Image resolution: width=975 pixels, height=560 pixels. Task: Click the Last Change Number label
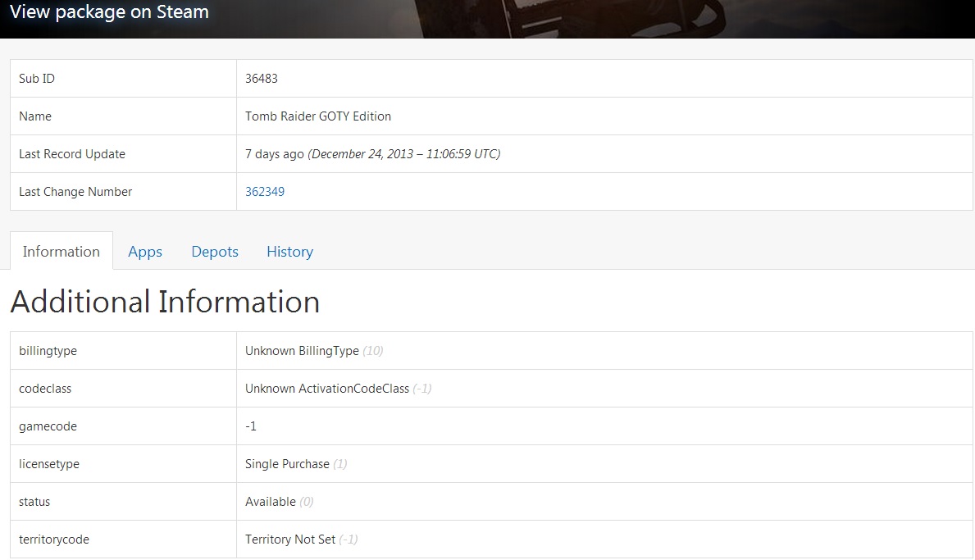[75, 192]
